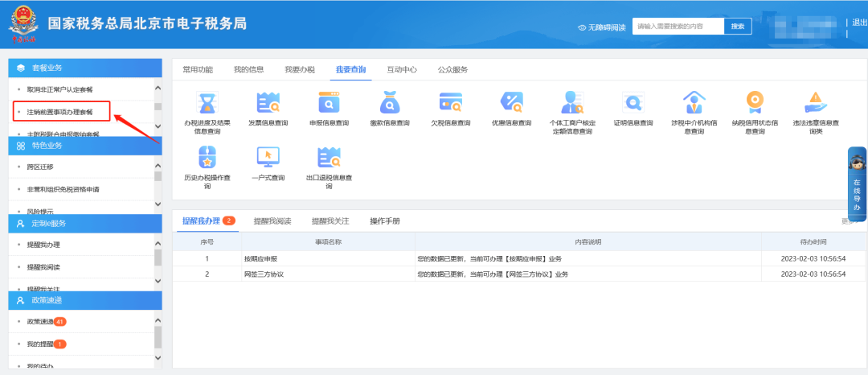Click the 搜索 button

(x=738, y=27)
